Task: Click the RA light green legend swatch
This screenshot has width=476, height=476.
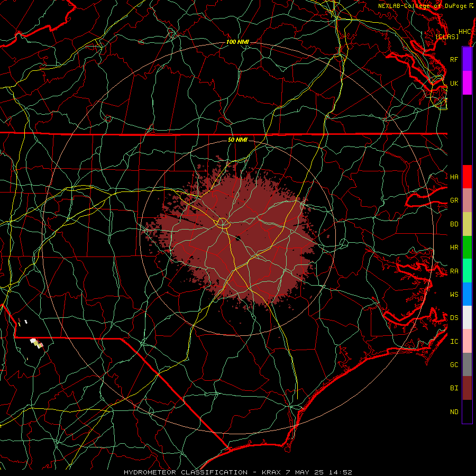Action: pos(467,271)
